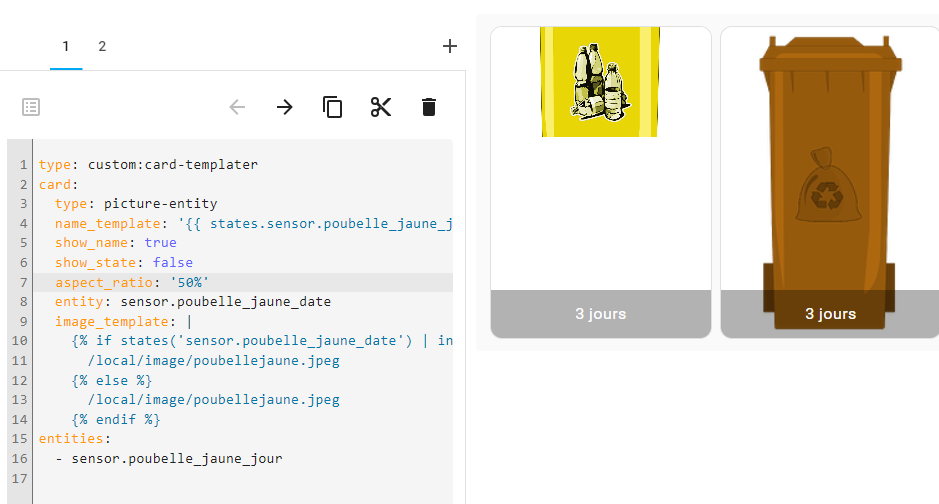This screenshot has width=939, height=504.
Task: Delete the card with trash icon
Action: coord(429,107)
